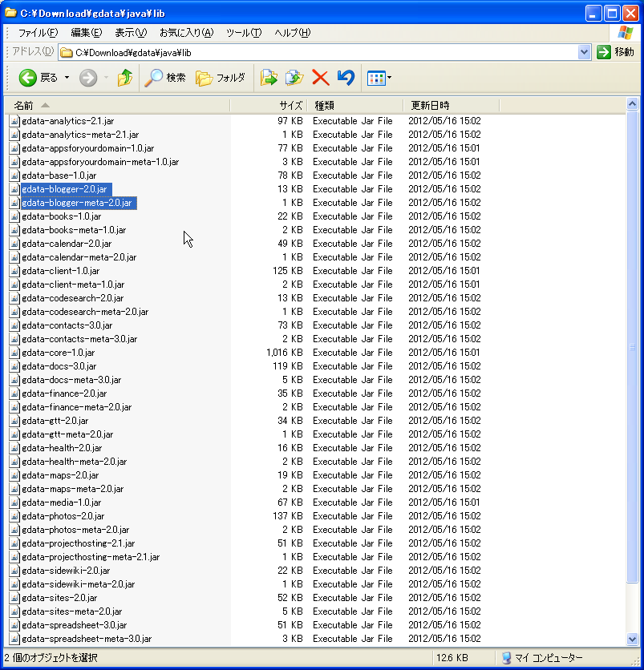The height and width of the screenshot is (670, 644).
Task: Click the green Back arrow button
Action: (x=28, y=78)
